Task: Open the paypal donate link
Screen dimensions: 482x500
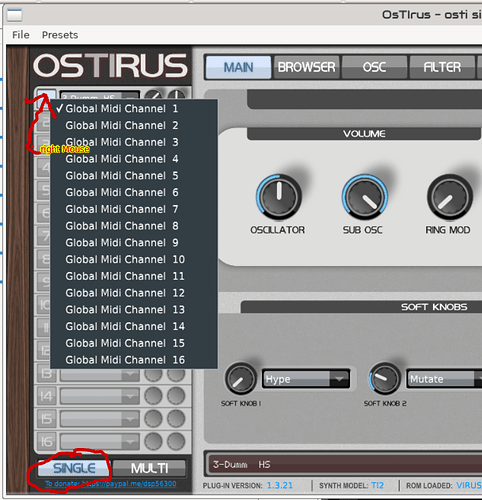Action: [x=111, y=484]
